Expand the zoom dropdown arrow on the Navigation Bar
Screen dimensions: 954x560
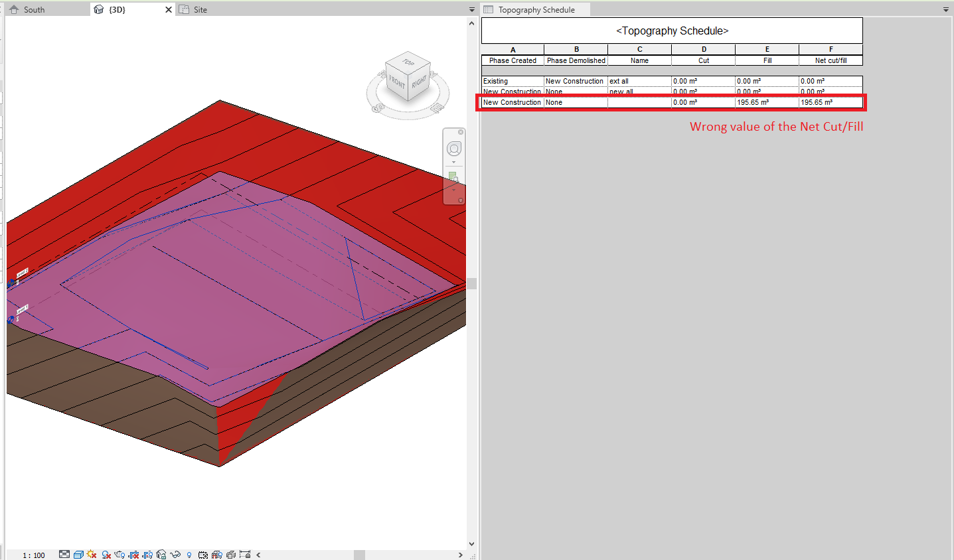tap(454, 190)
